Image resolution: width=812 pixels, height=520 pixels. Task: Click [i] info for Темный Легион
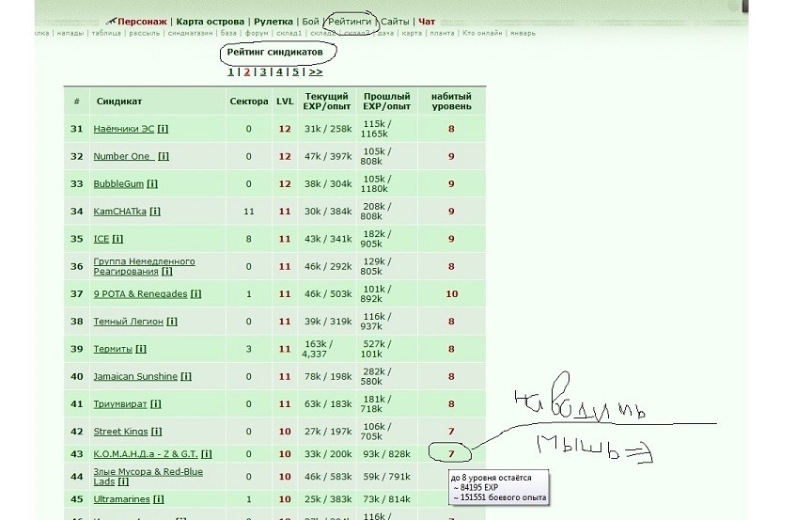[172, 321]
